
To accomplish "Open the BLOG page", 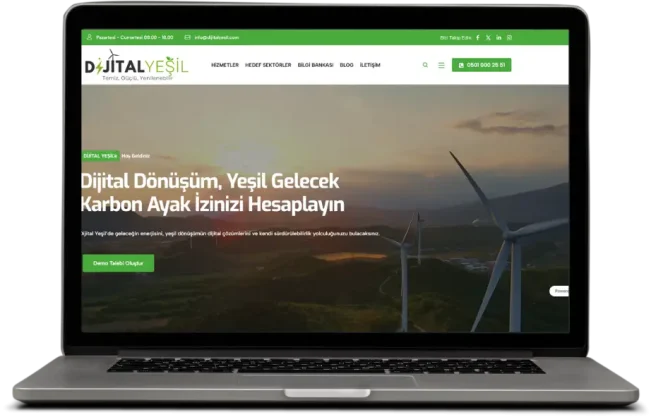I will (346, 65).
